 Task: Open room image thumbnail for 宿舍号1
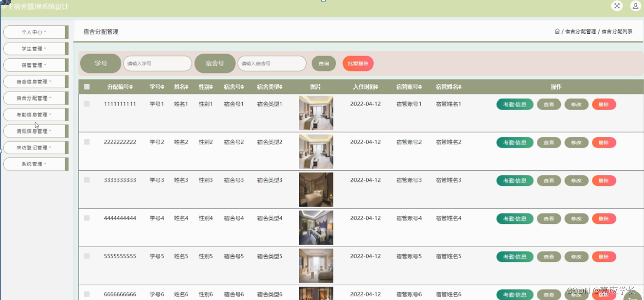tap(316, 113)
